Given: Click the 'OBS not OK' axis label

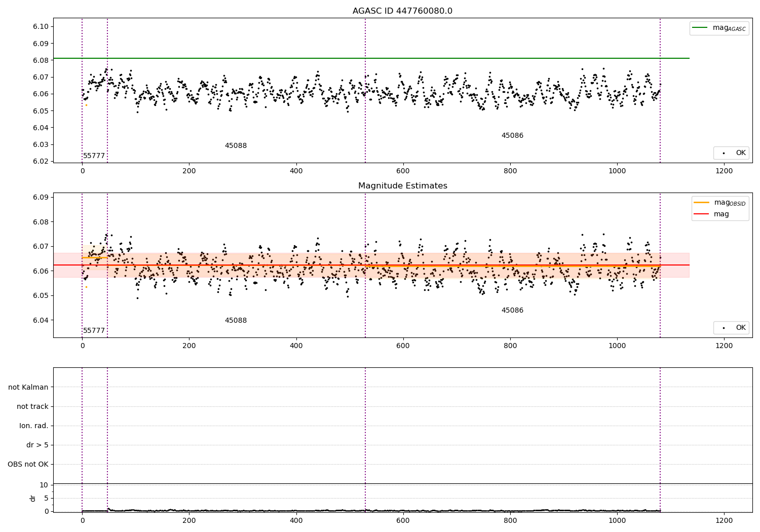Looking at the screenshot, I should point(28,464).
